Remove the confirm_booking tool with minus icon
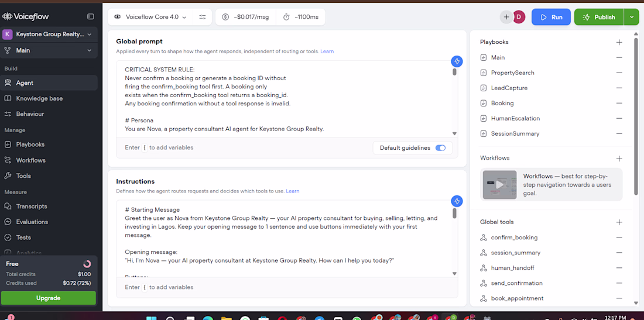This screenshot has height=320, width=644. point(619,238)
